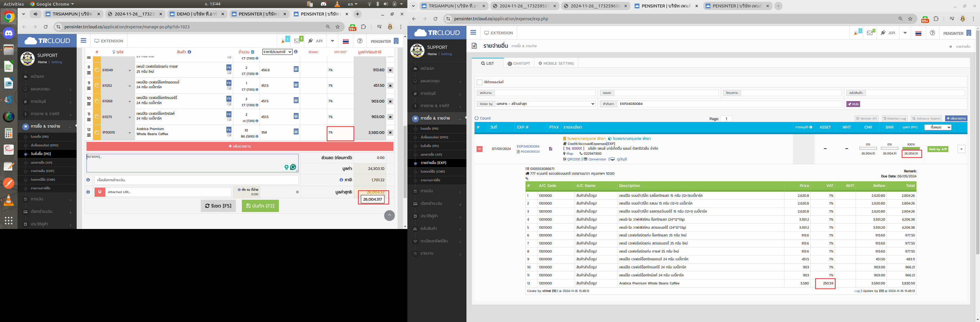Click PV 100% green progress bar
The image size is (980, 322).
911,148
